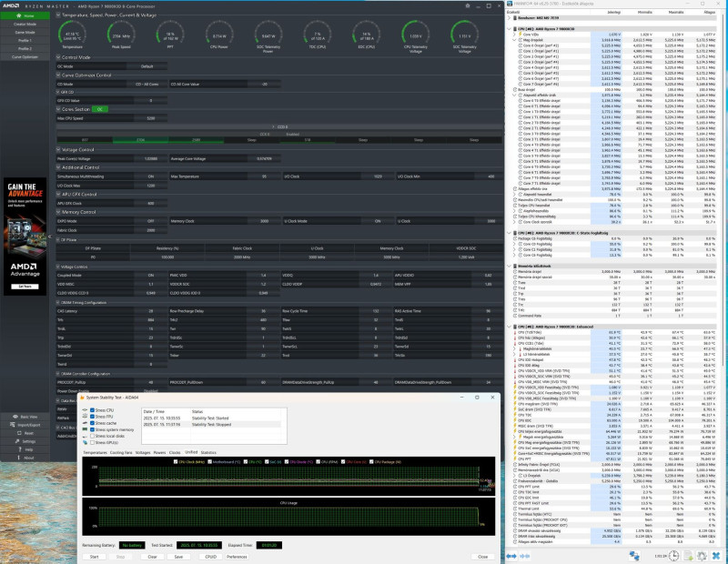Click HWiNFO expand columns arrows icon
Screen dimensions: 728x564
pos(511,556)
